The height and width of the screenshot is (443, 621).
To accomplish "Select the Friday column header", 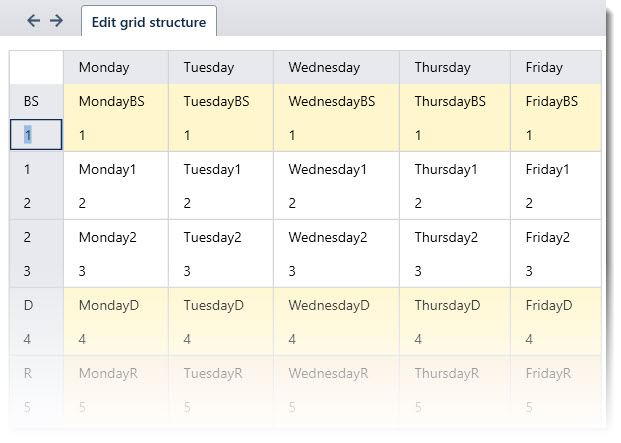I will click(x=543, y=68).
